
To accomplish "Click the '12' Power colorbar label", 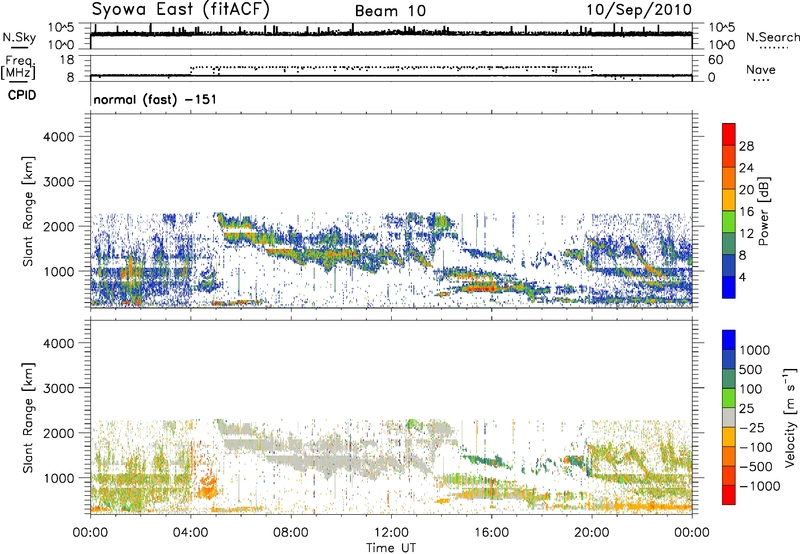I will pyautogui.click(x=746, y=234).
